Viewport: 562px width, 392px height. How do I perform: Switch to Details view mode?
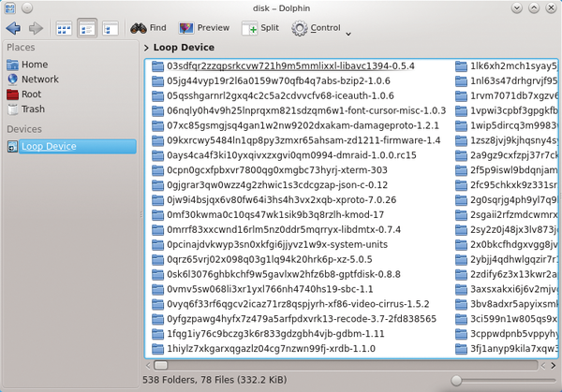click(110, 28)
